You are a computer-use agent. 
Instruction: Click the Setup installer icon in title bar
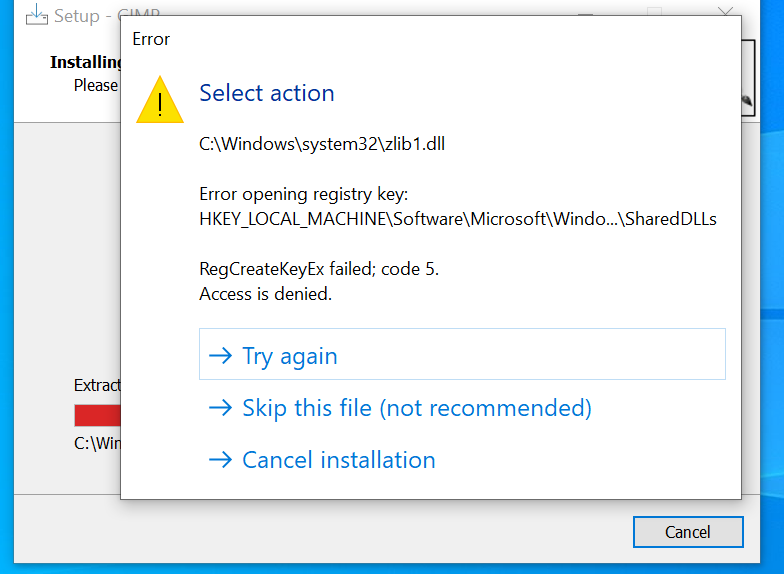click(x=36, y=15)
